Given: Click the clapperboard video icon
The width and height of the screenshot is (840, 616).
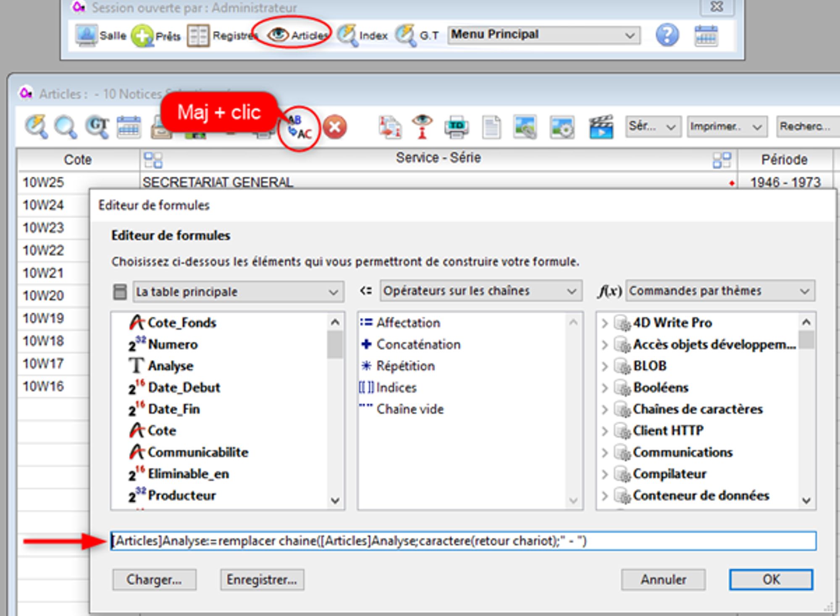Looking at the screenshot, I should click(601, 126).
